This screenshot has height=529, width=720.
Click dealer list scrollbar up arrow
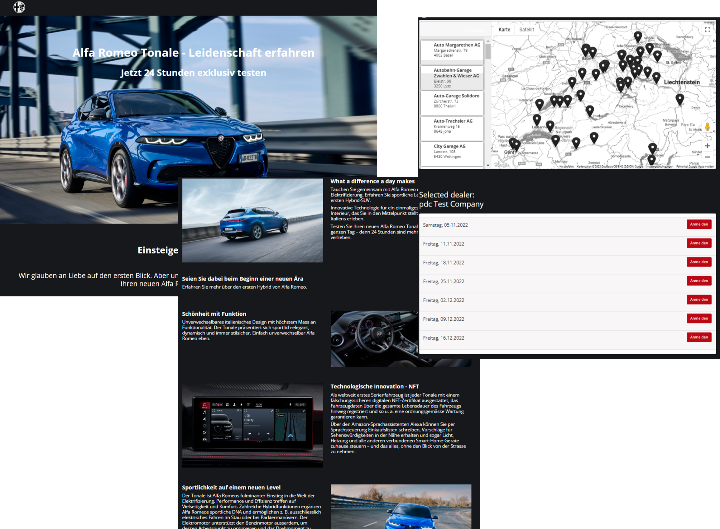488,40
